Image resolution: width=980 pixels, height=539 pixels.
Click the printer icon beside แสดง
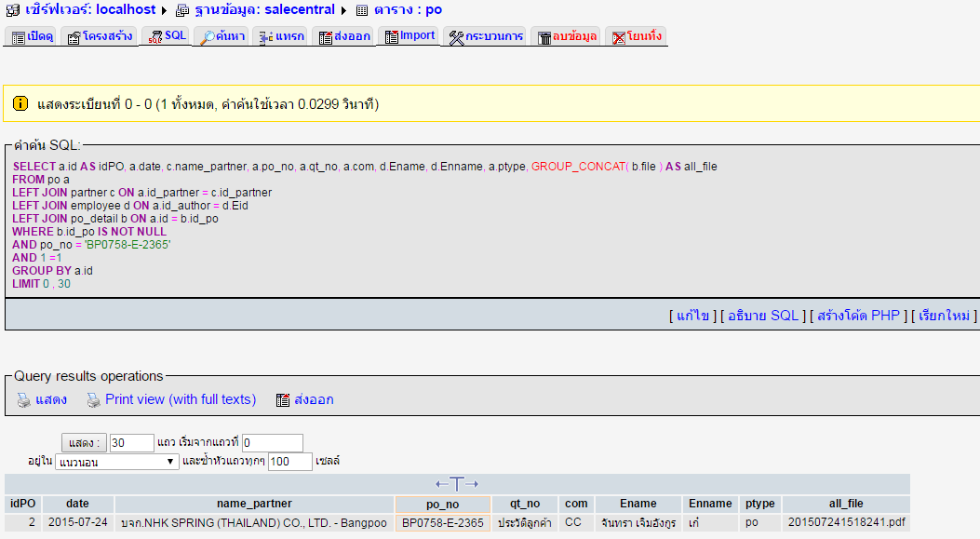pos(24,400)
